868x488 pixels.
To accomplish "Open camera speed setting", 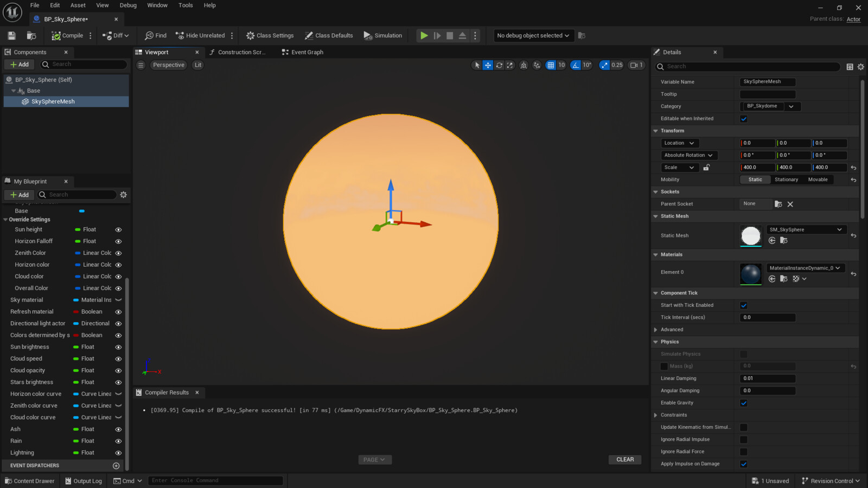I will pyautogui.click(x=636, y=65).
